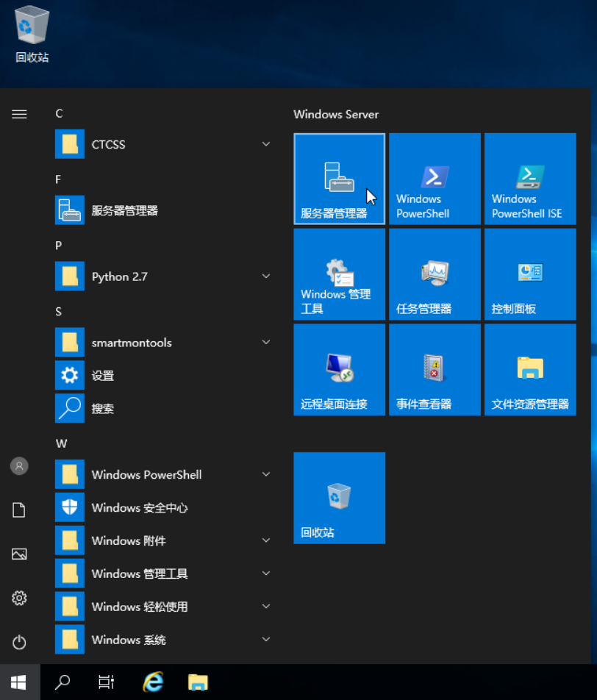The image size is (597, 700).
Task: Launch Internet Explorer from the taskbar
Action: pos(153,682)
